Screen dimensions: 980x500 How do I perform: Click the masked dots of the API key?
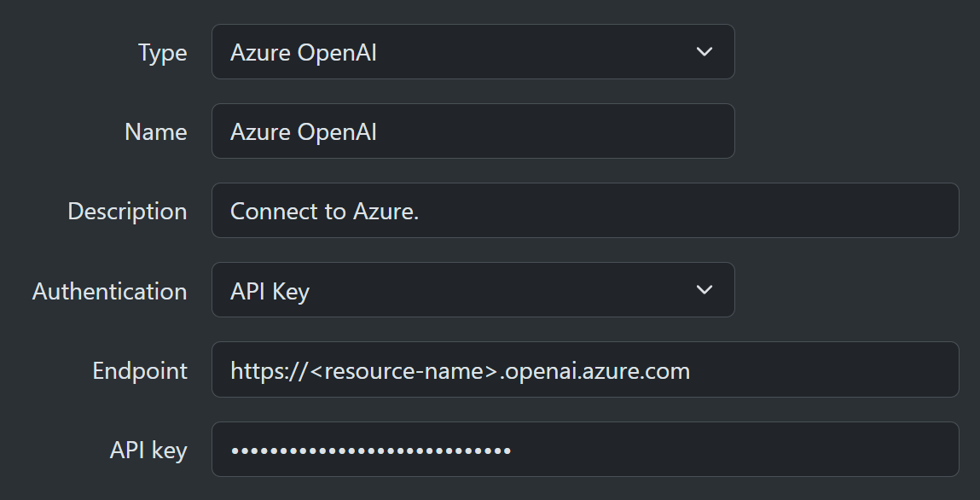click(370, 450)
